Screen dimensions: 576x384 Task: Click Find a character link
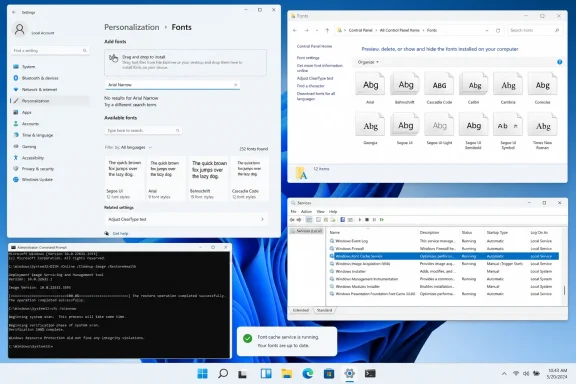point(310,86)
